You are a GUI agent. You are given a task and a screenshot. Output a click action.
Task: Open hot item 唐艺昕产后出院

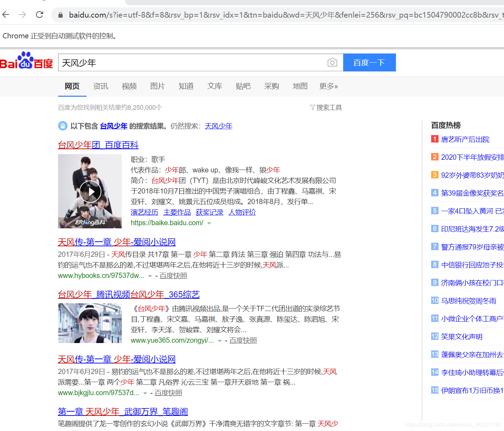tap(465, 139)
